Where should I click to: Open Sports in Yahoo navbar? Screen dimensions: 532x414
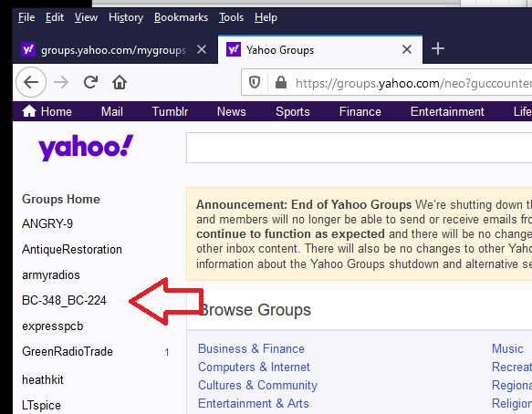click(293, 112)
